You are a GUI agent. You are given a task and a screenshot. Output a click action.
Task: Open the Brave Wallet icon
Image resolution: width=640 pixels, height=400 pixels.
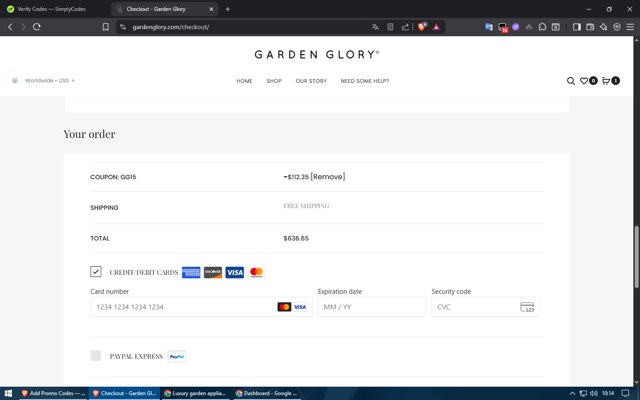pyautogui.click(x=590, y=27)
